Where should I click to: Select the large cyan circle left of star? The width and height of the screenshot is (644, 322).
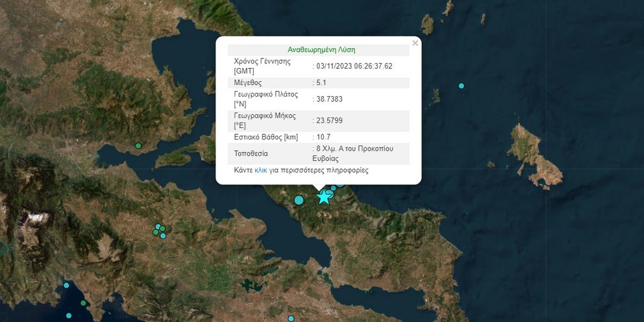pos(299,200)
